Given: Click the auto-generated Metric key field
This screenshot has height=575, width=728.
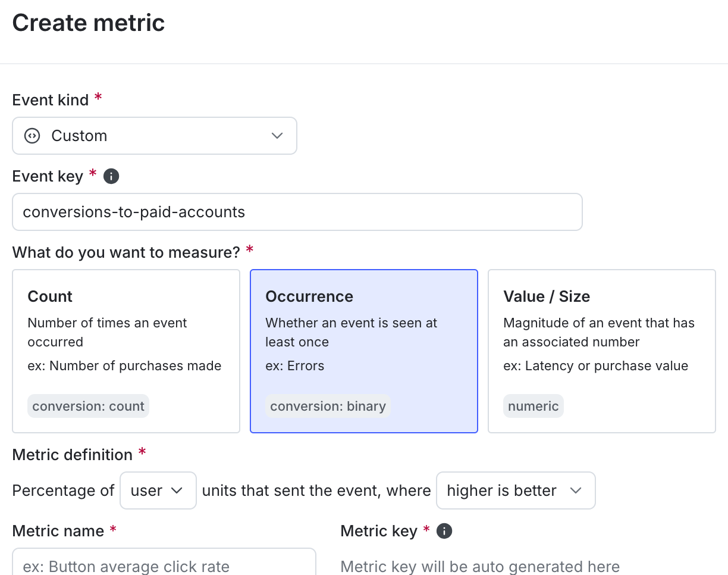Looking at the screenshot, I should pos(479,565).
